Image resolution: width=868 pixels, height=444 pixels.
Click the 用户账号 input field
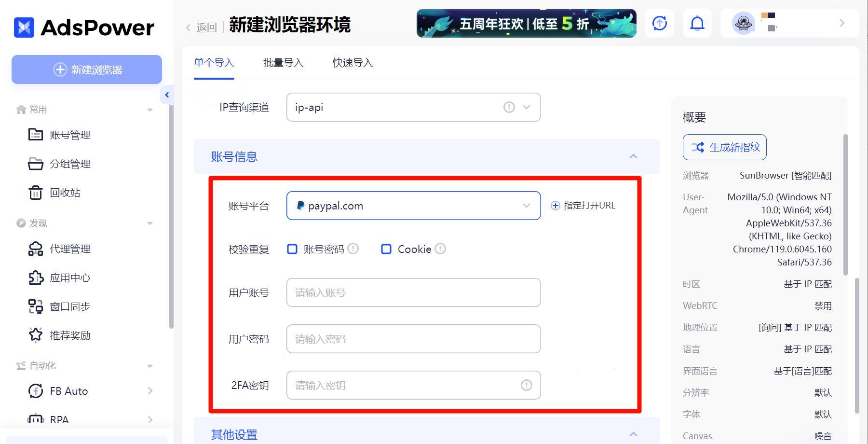tap(413, 292)
